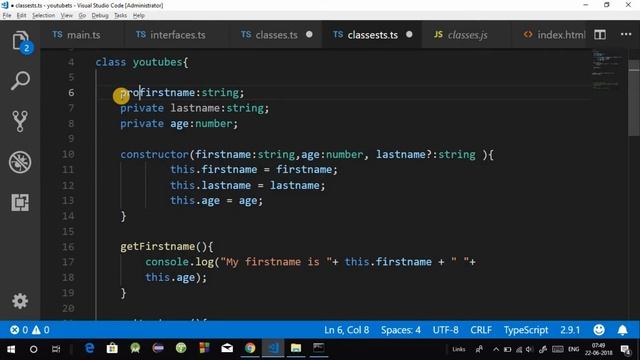The image size is (640, 360).
Task: Open the volume control in system tray
Action: 529,349
